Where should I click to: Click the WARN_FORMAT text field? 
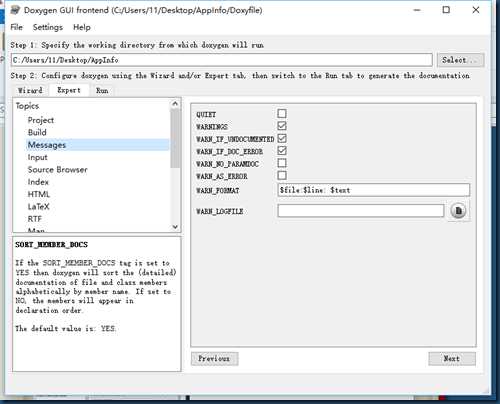coord(374,190)
